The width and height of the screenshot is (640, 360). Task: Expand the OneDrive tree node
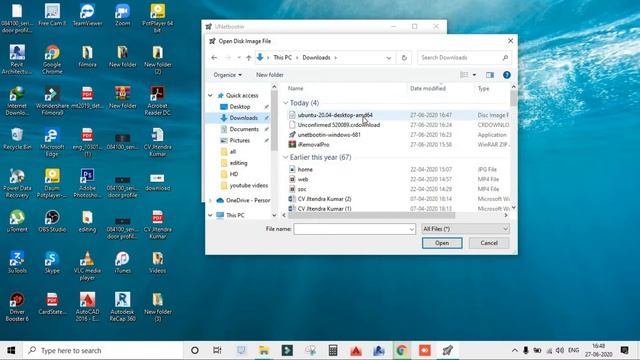coord(210,200)
